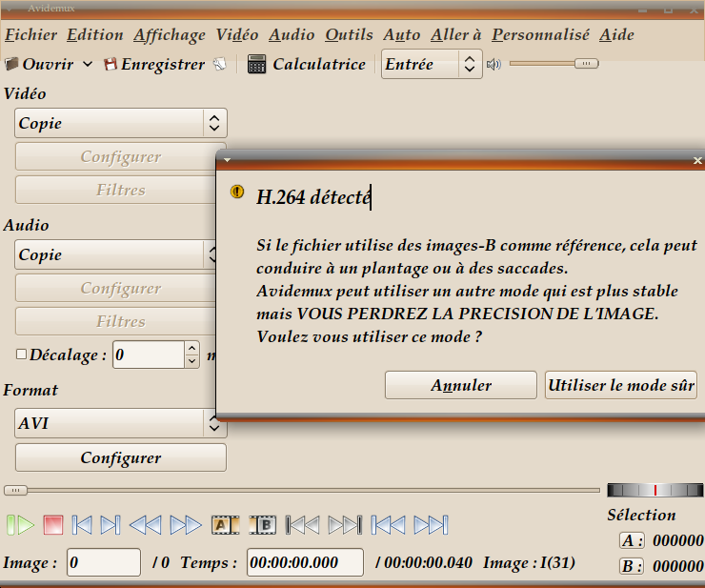
Task: Jump to last frame icon
Action: point(431,525)
